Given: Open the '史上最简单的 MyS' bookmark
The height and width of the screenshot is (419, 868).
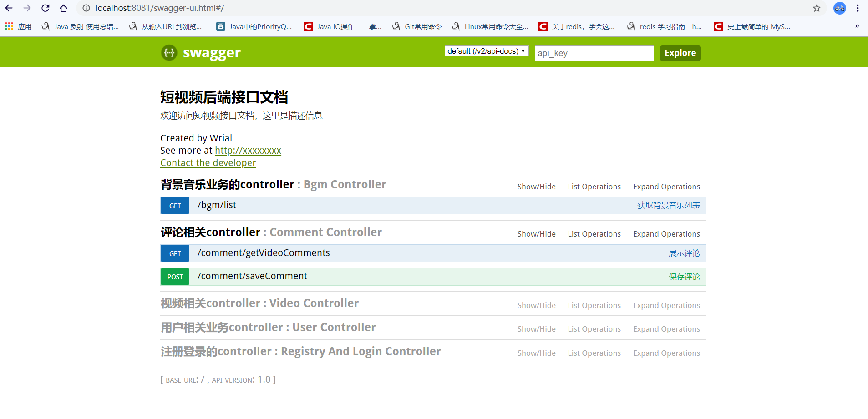Looking at the screenshot, I should click(752, 26).
